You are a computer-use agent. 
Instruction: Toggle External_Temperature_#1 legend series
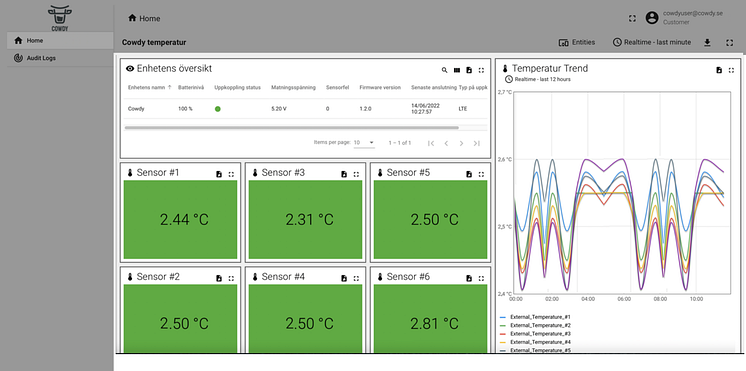(535, 317)
